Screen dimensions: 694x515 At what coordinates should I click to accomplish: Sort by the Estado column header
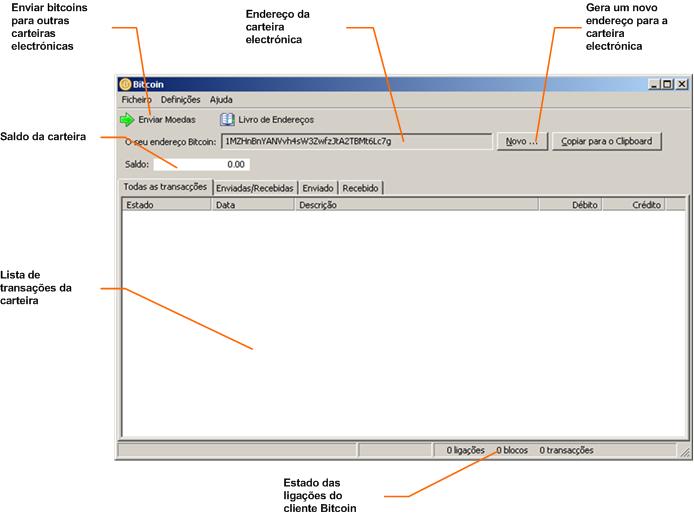click(166, 205)
